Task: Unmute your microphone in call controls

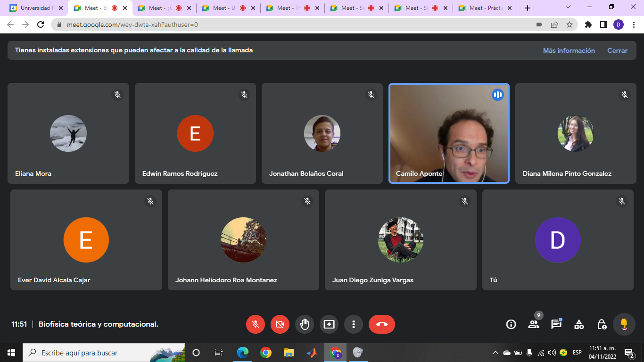Action: (256, 324)
